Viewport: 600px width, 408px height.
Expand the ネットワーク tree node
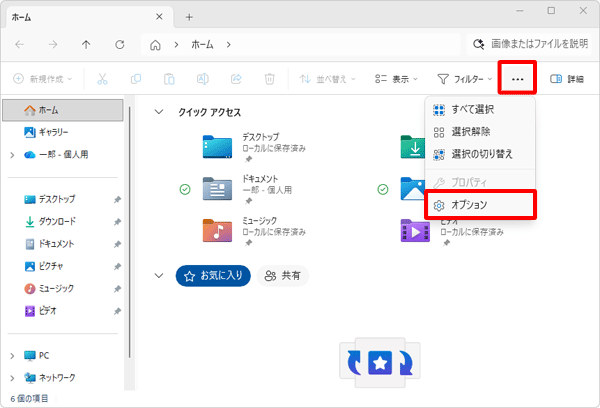[12, 378]
